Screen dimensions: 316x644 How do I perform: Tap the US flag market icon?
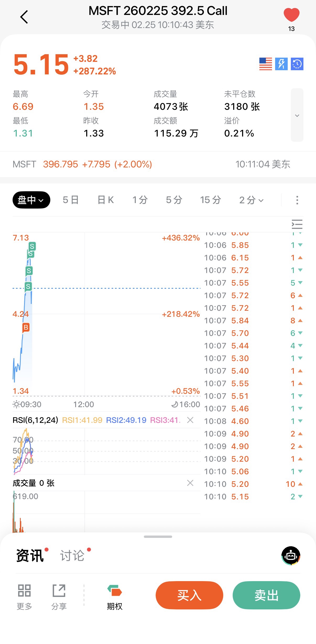(x=265, y=64)
